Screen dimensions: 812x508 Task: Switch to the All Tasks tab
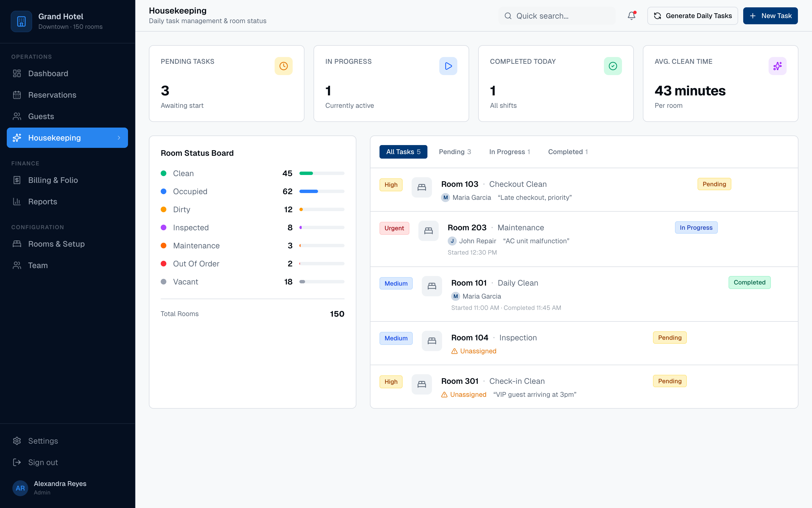point(403,152)
